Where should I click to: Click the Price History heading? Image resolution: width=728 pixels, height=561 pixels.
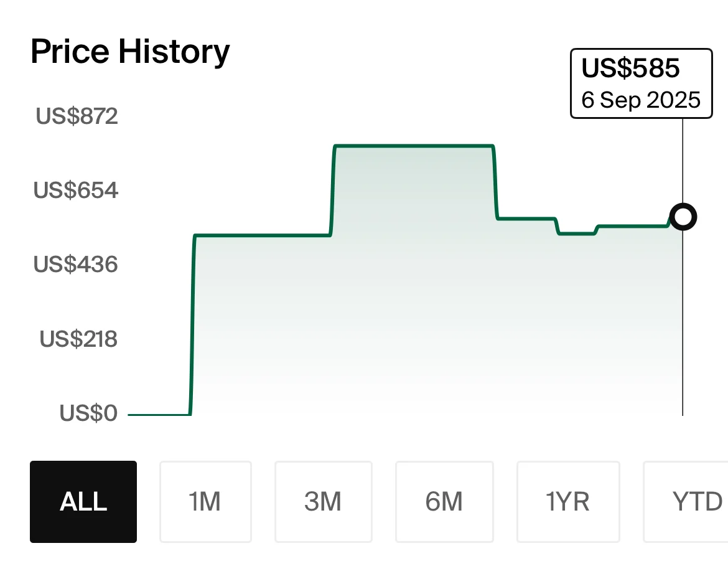[130, 52]
